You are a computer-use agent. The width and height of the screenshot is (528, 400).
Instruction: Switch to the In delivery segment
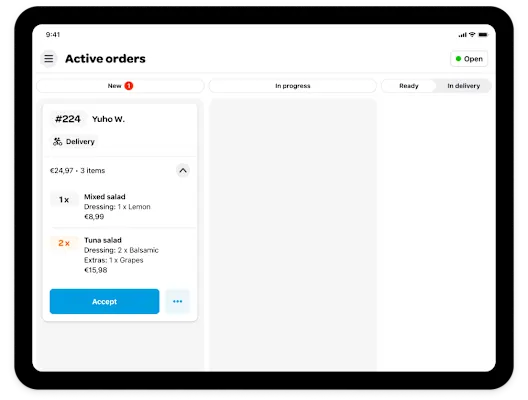point(463,86)
